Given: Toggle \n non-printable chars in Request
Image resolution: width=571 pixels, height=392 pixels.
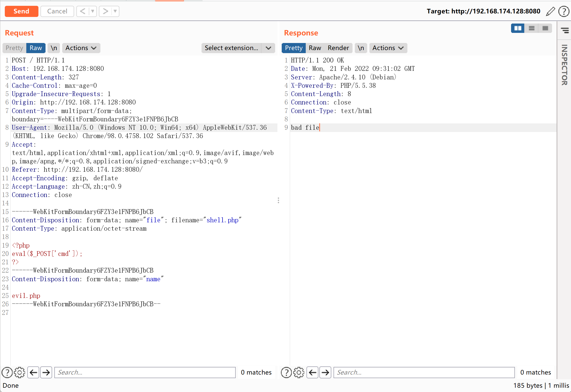Looking at the screenshot, I should (x=54, y=48).
